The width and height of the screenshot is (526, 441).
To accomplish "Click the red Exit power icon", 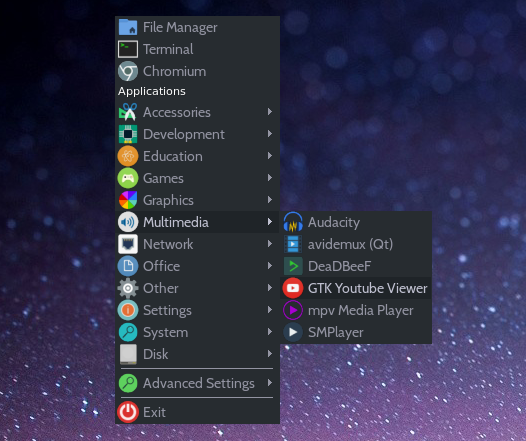I will pos(128,412).
